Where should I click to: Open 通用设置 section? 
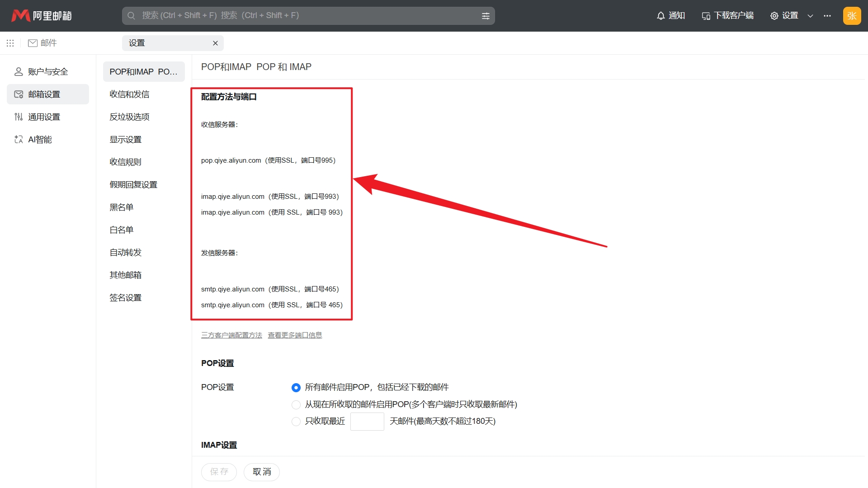[48, 117]
